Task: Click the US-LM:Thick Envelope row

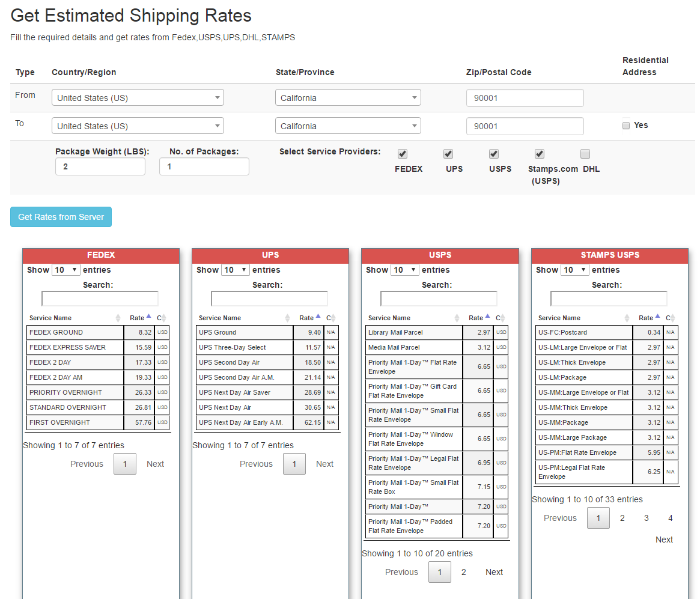Action: [x=607, y=362]
